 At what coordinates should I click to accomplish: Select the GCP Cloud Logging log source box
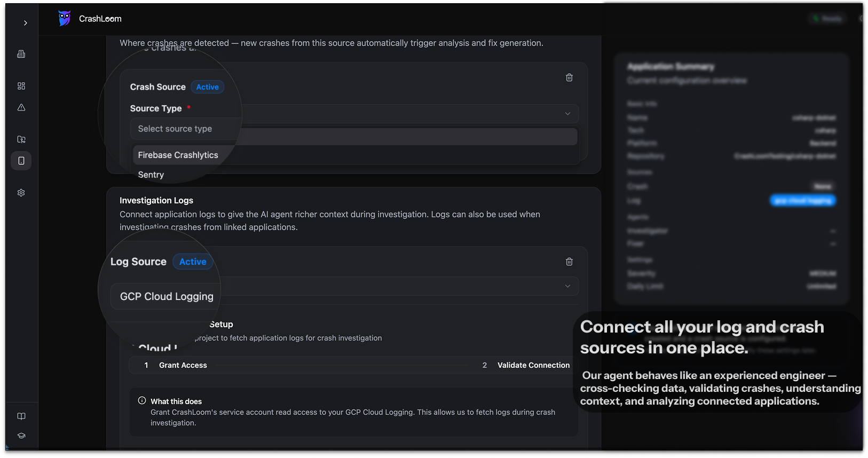[x=166, y=296]
